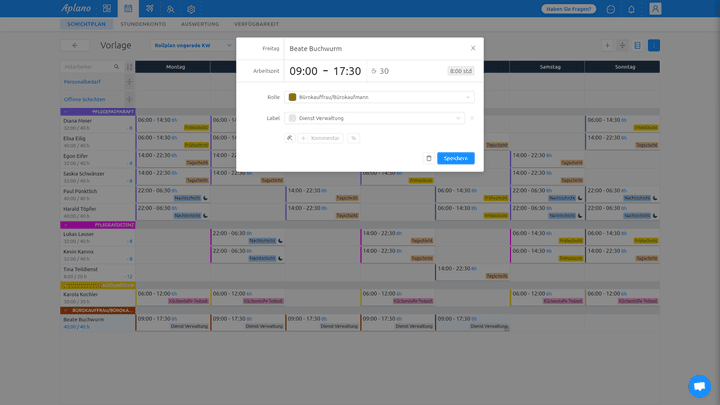Screen dimensions: 720x405
Task: Click the notification bell icon
Action: coord(631,9)
